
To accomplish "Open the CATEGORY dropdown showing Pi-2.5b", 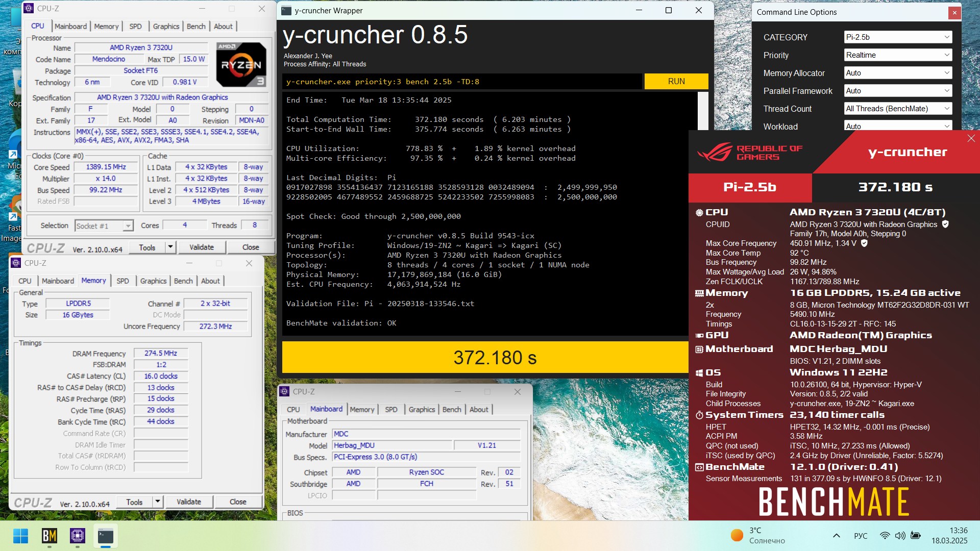I will click(898, 37).
